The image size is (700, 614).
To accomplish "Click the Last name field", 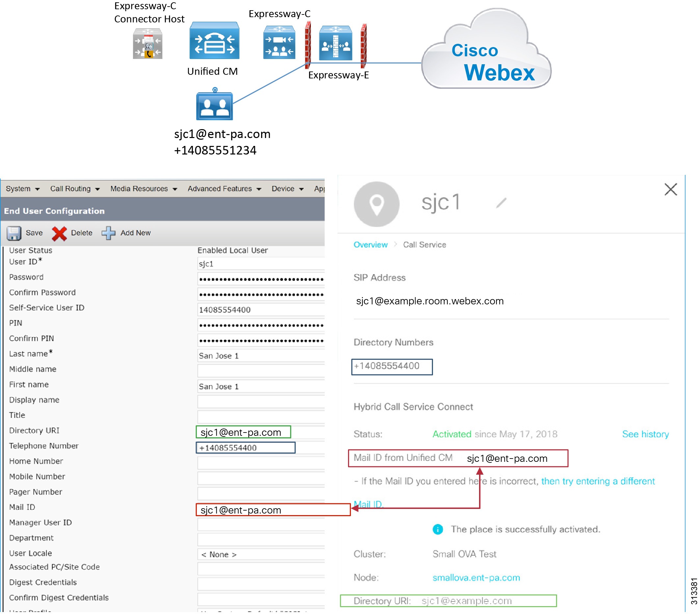I will click(x=261, y=356).
